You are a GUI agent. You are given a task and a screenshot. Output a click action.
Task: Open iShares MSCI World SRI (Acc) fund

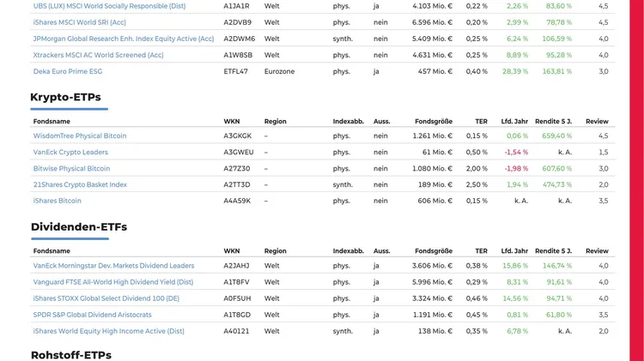79,22
